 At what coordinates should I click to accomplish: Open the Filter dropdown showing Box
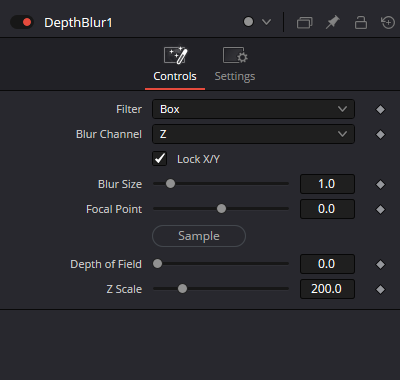tap(253, 109)
